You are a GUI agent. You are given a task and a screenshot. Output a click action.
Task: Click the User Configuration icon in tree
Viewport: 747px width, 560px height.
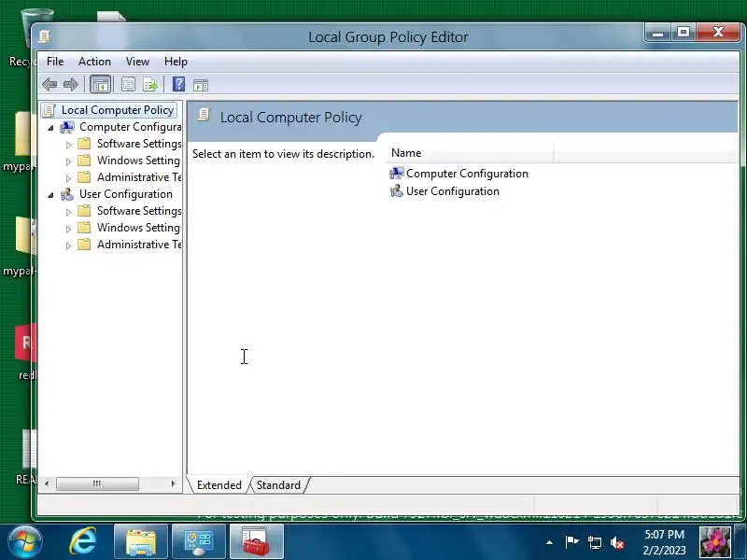click(67, 194)
